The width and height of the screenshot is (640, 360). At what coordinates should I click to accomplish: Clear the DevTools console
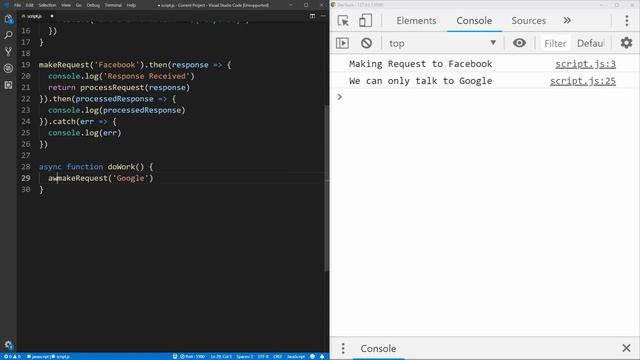pos(366,43)
